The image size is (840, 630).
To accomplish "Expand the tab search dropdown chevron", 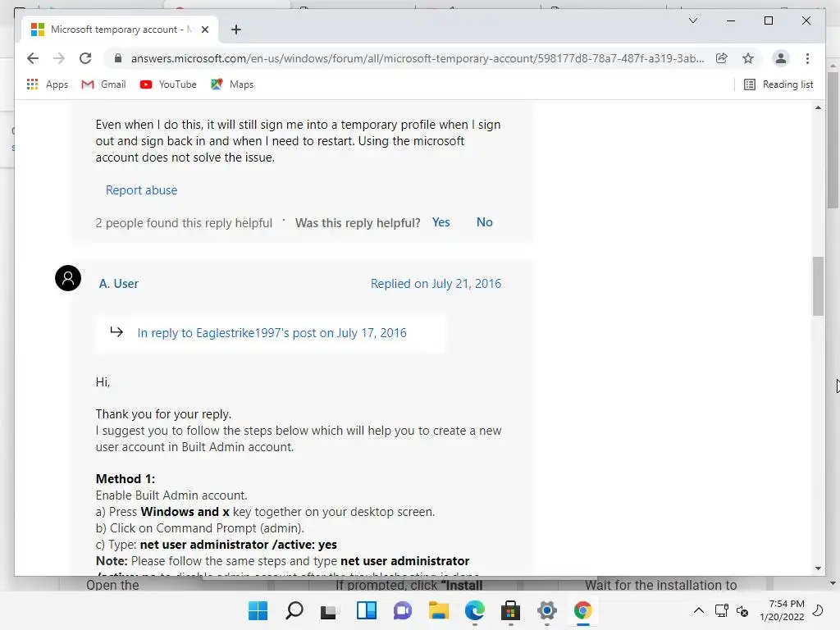I will tap(692, 21).
